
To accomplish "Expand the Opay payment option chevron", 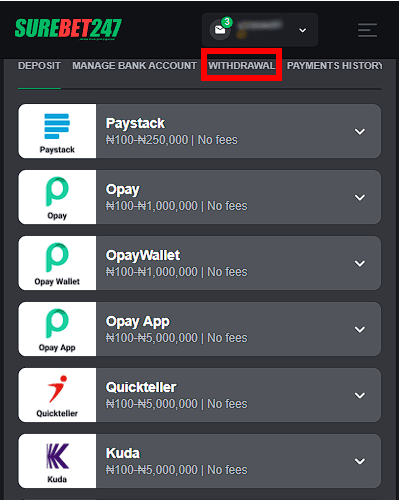I will pyautogui.click(x=360, y=197).
